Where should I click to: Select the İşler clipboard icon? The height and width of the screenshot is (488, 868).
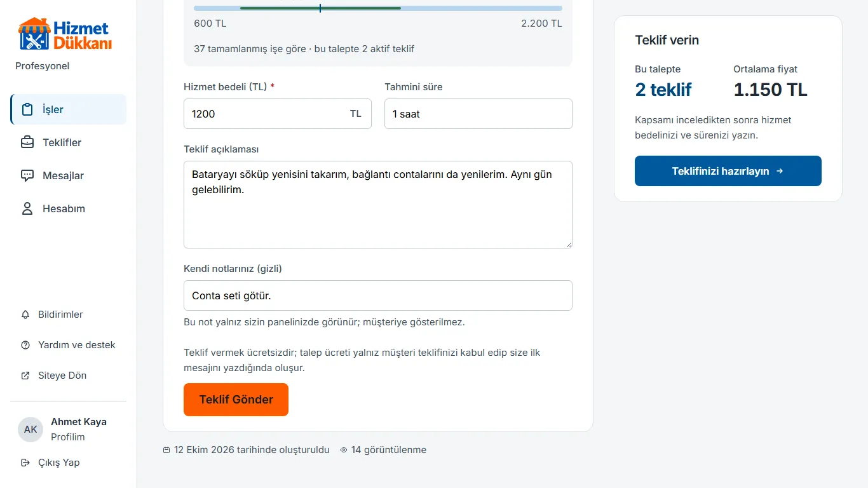tap(27, 109)
